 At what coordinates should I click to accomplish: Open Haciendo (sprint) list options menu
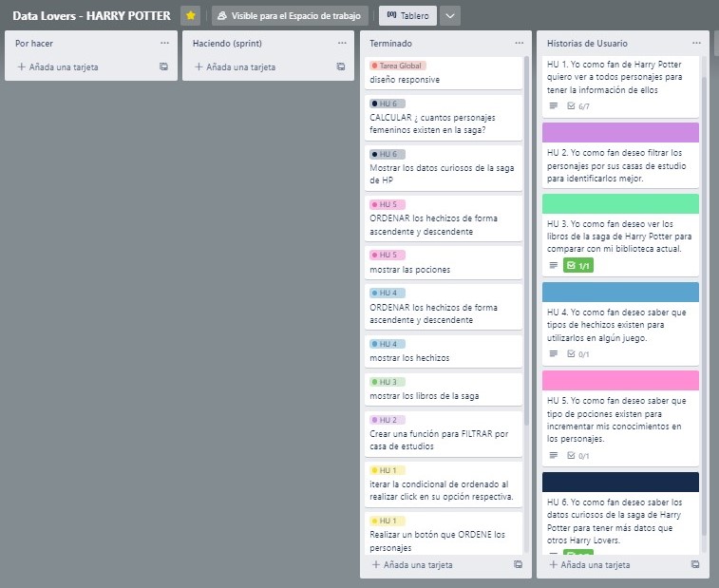(342, 43)
